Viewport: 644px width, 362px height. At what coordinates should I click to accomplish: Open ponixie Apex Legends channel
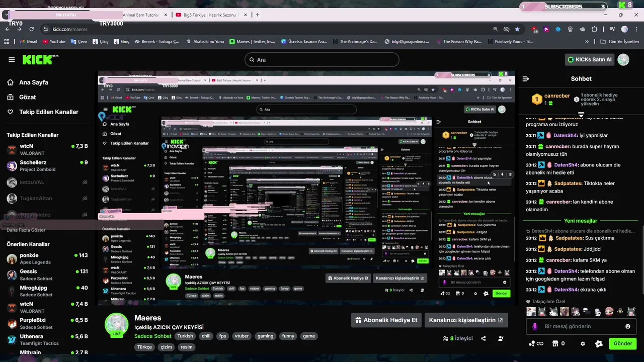(47, 258)
